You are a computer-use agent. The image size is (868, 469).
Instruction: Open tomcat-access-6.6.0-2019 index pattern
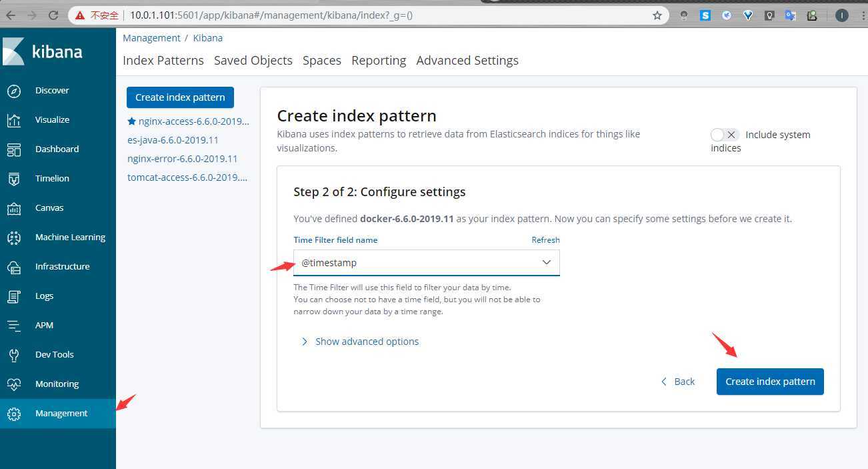[x=187, y=177]
